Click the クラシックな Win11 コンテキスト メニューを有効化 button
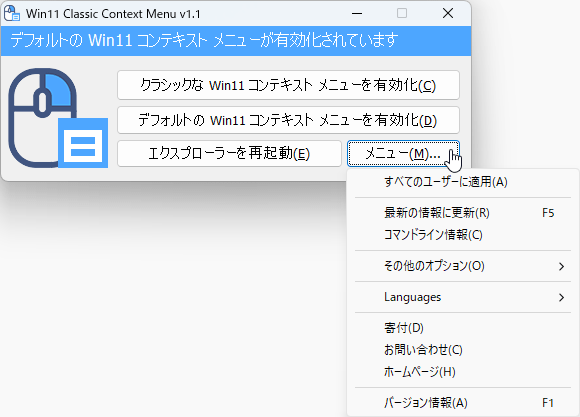The height and width of the screenshot is (417, 580). pos(288,85)
